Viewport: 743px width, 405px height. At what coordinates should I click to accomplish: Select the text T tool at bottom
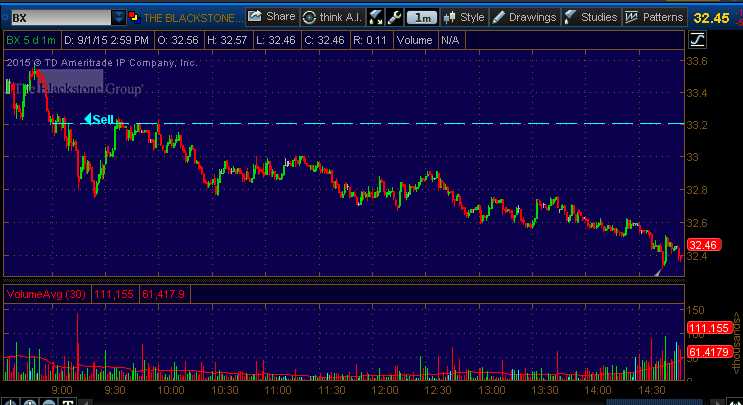pos(67,400)
